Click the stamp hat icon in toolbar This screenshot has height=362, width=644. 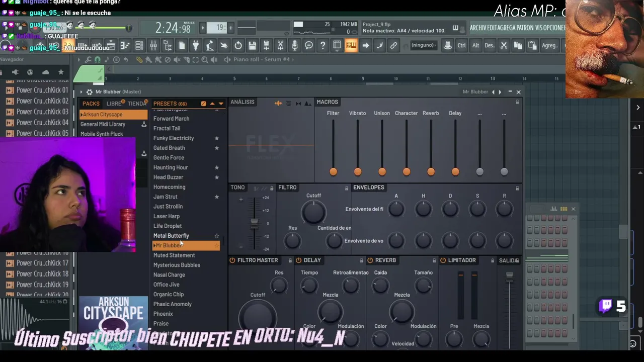pos(447,45)
